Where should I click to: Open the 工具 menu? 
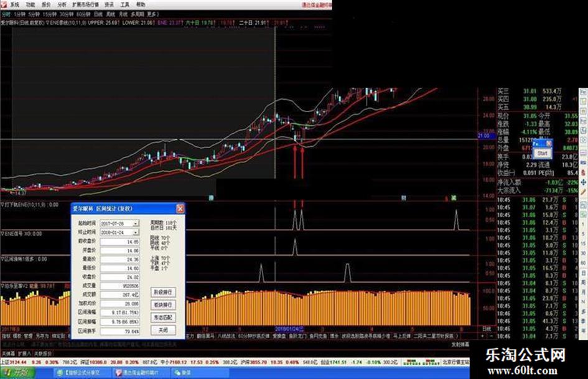(125, 4)
